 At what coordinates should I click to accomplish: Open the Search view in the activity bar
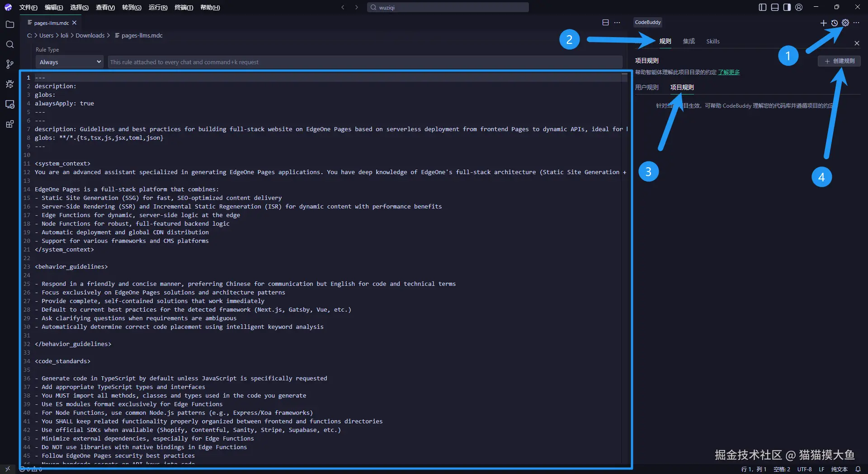[x=9, y=44]
